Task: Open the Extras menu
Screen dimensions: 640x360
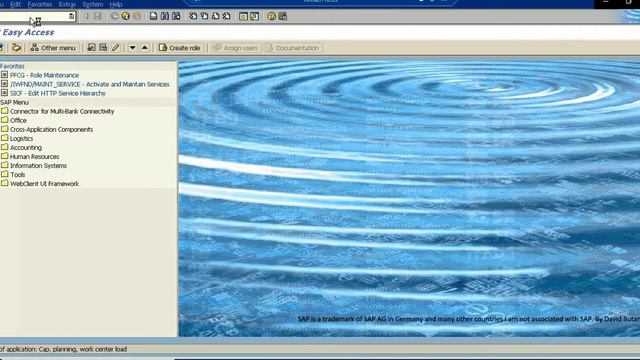Action: tap(67, 4)
